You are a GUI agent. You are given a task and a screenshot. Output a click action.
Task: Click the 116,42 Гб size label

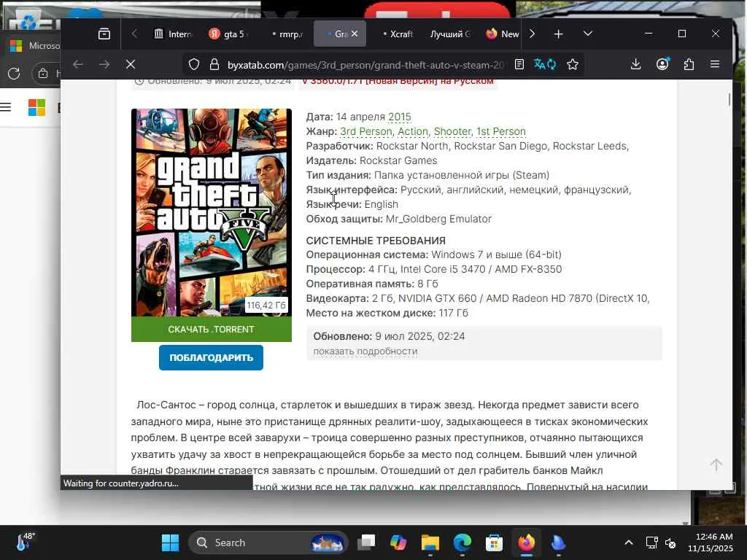tap(266, 306)
